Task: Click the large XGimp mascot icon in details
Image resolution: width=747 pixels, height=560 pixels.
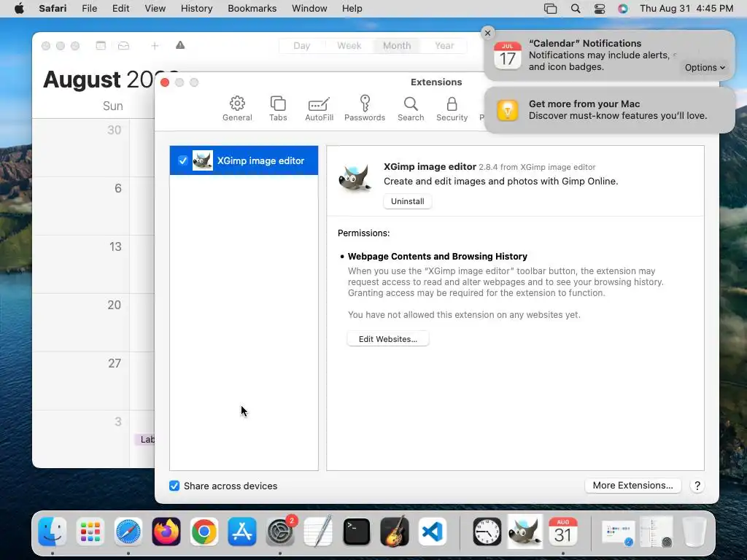Action: (x=355, y=179)
